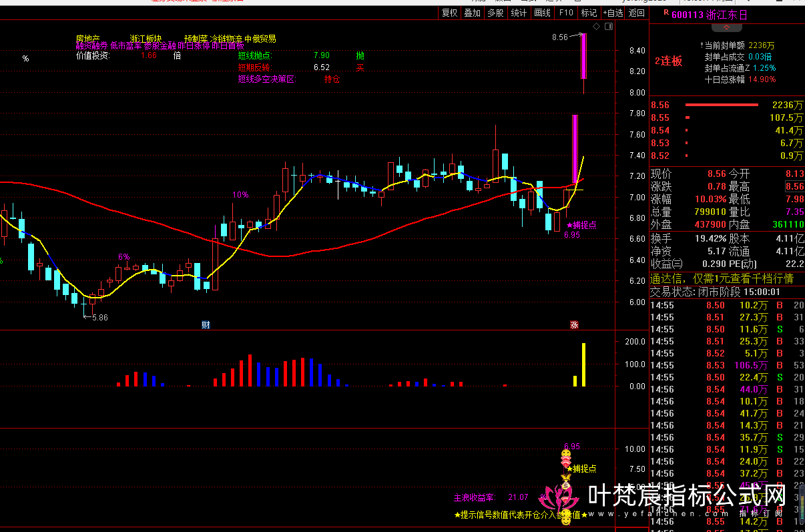Click the 10% gain label on chart
This screenshot has width=805, height=532.
tap(240, 195)
